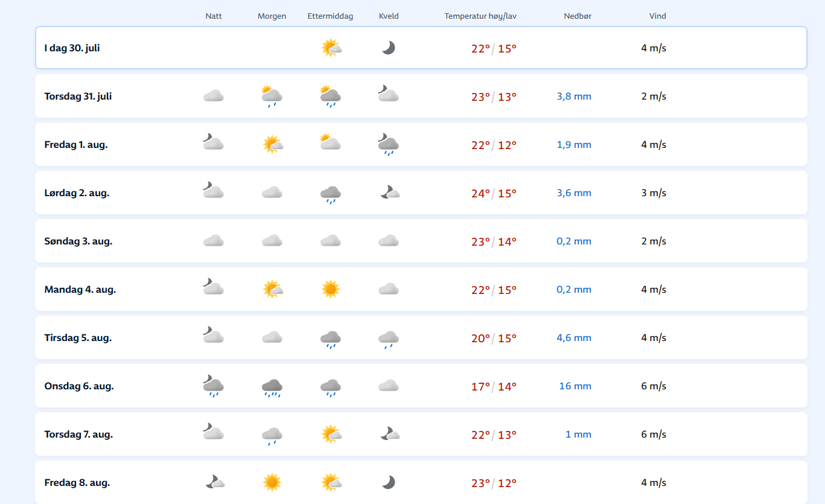Screen dimensions: 825x504
Task: Click Torsdag 31. juli morning rain shower icon
Action: (x=272, y=96)
